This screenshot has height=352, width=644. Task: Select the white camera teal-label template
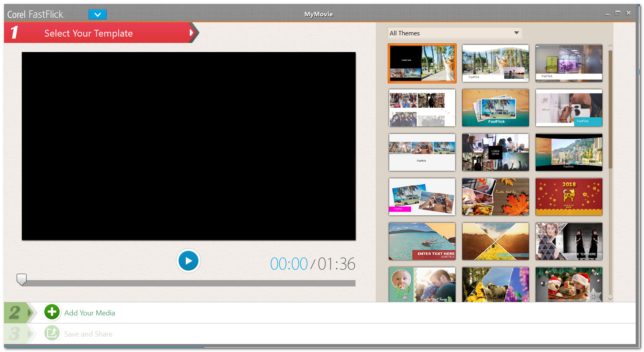click(569, 108)
